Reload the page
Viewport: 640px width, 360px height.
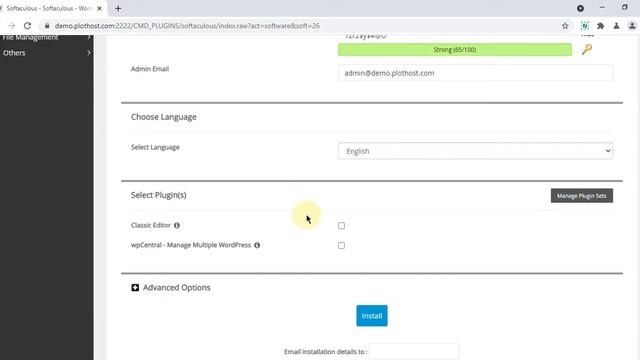(x=27, y=26)
